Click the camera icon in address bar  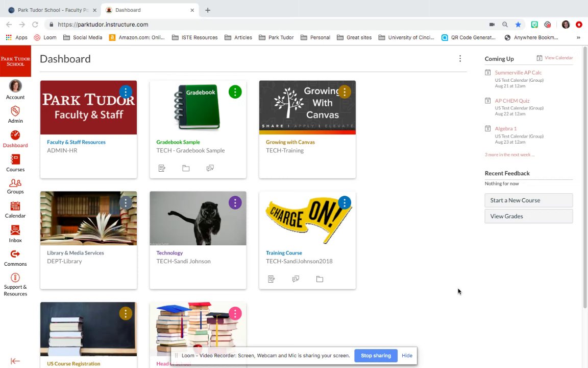click(x=492, y=25)
